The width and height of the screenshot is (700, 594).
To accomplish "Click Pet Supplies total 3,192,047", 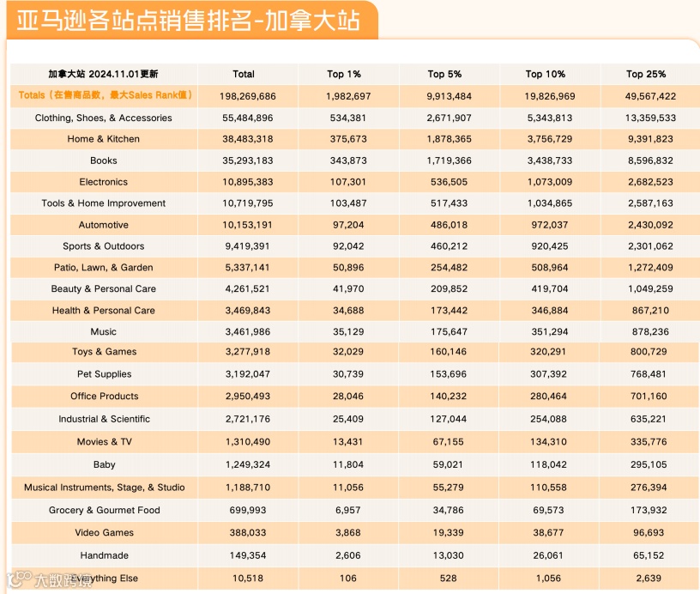I will (x=248, y=373).
